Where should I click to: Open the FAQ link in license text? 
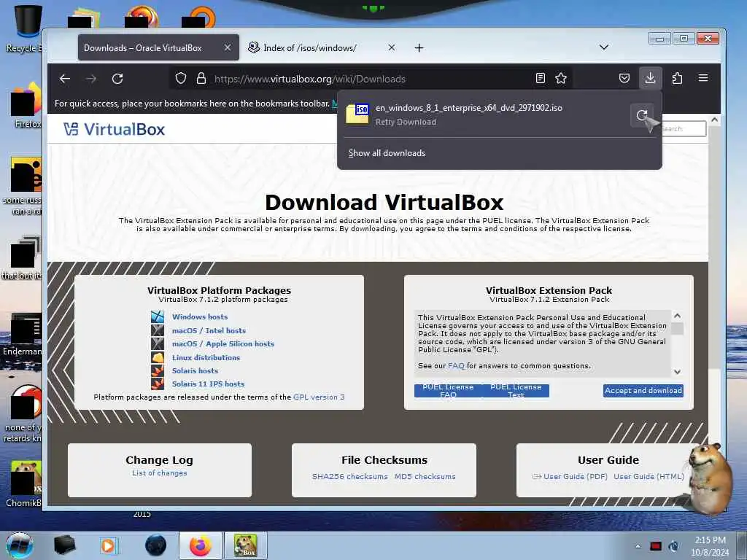click(456, 366)
